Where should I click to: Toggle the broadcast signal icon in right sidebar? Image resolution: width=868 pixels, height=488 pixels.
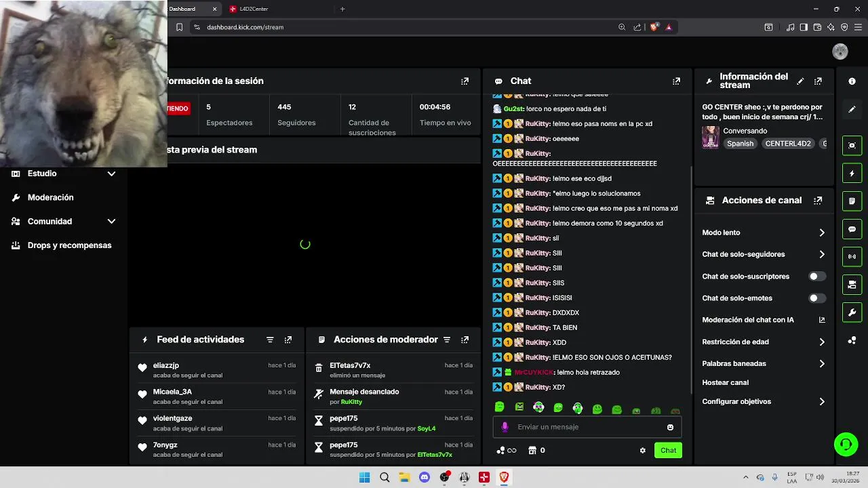tap(852, 257)
